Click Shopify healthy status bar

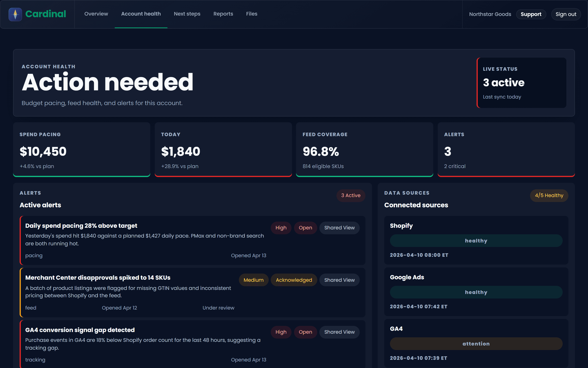click(476, 241)
